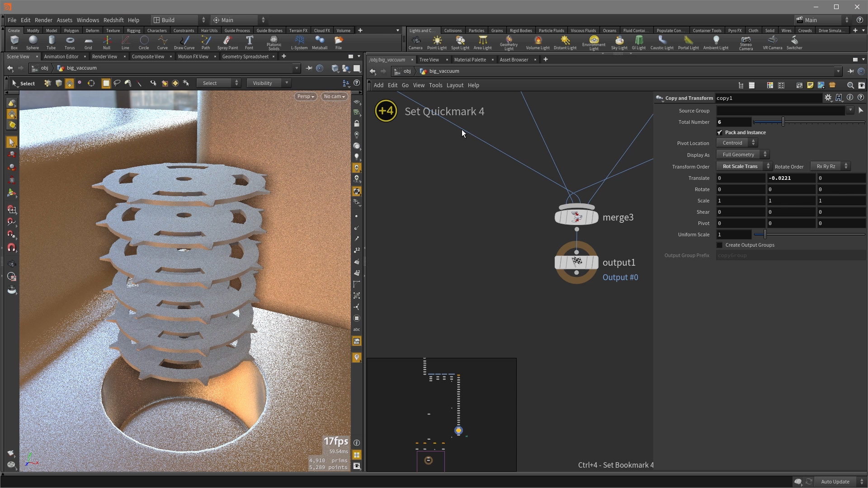Viewport: 868px width, 488px height.
Task: Select the Torus shelf tool
Action: [x=70, y=42]
